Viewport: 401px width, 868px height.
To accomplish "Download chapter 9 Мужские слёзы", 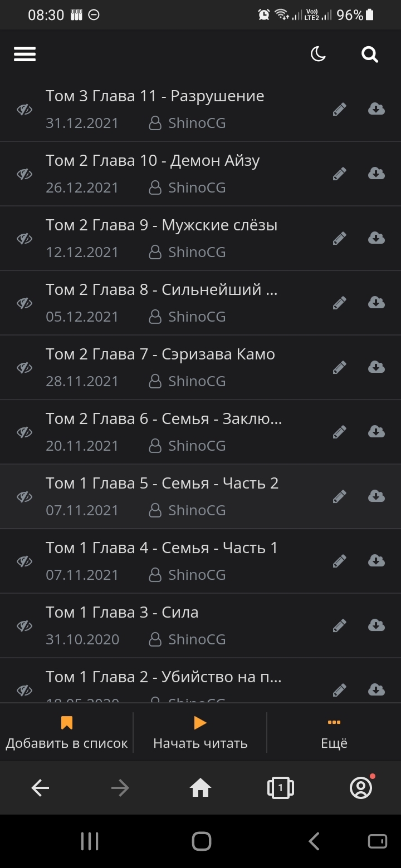I will [376, 238].
